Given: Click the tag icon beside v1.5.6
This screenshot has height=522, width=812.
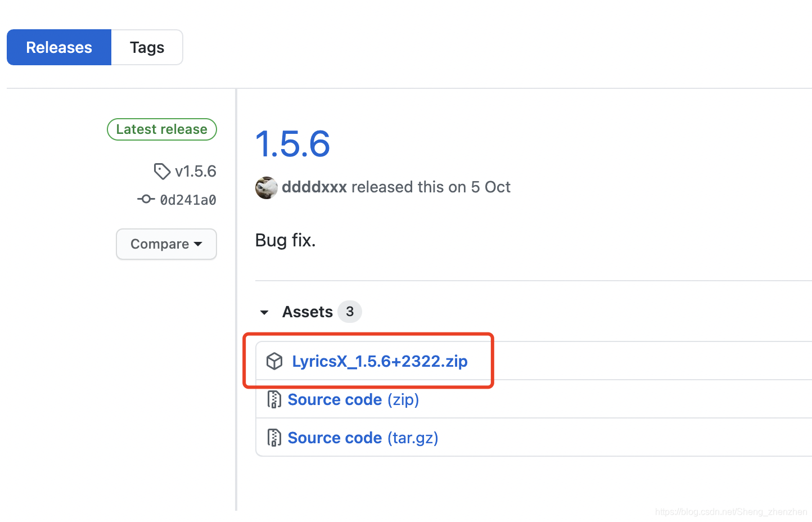Looking at the screenshot, I should click(162, 171).
